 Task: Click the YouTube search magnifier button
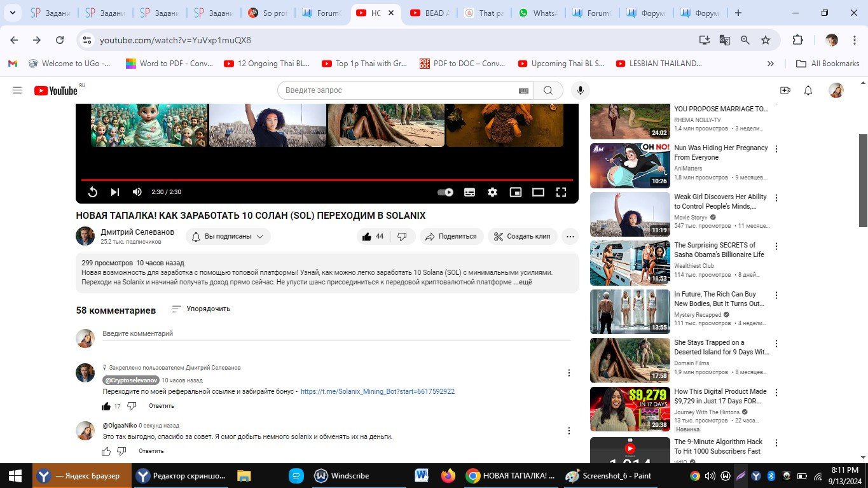(548, 90)
